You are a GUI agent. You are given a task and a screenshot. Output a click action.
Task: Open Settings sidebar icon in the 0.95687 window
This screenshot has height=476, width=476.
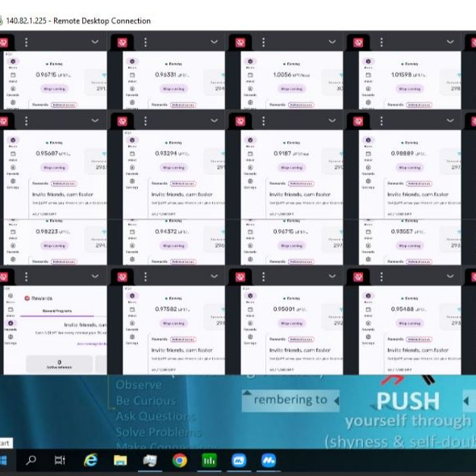[13, 182]
